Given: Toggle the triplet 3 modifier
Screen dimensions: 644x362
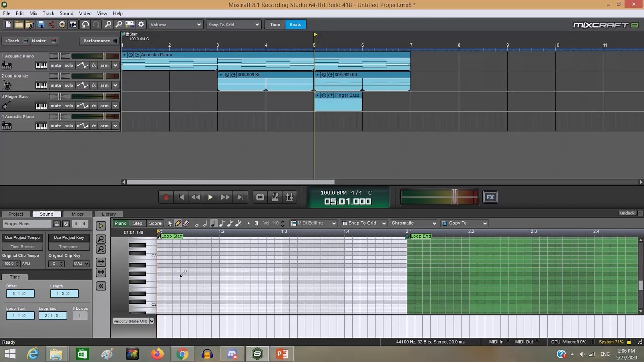Looking at the screenshot, I should [256, 223].
